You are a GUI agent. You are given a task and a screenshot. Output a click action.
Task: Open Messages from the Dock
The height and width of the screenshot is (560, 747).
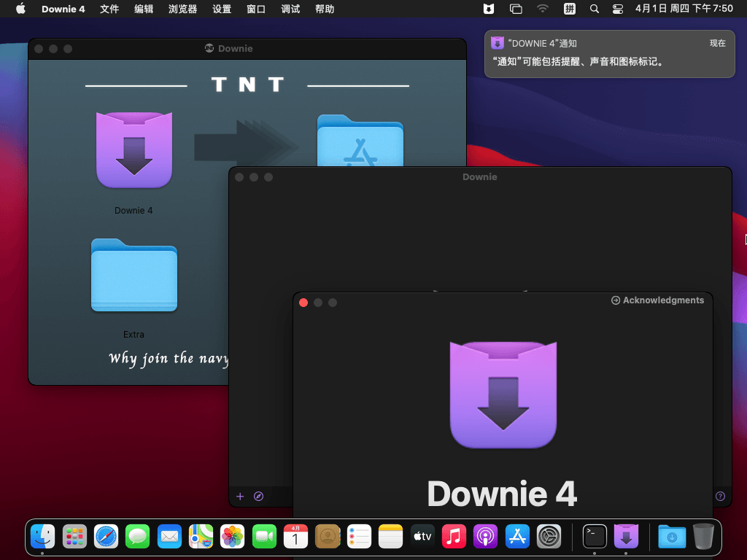coord(138,537)
